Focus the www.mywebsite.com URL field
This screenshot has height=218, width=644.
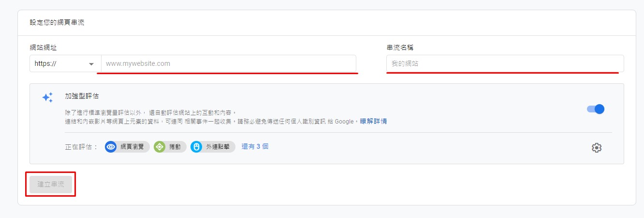tap(228, 63)
